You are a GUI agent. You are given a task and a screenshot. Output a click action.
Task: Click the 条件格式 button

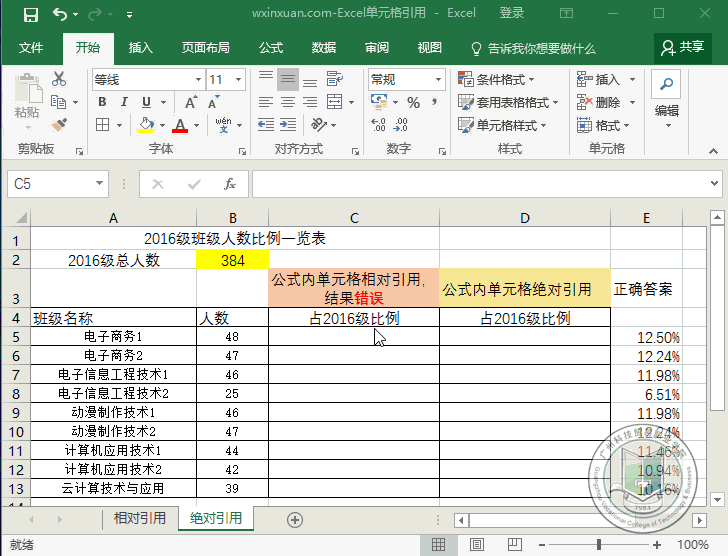click(x=497, y=79)
